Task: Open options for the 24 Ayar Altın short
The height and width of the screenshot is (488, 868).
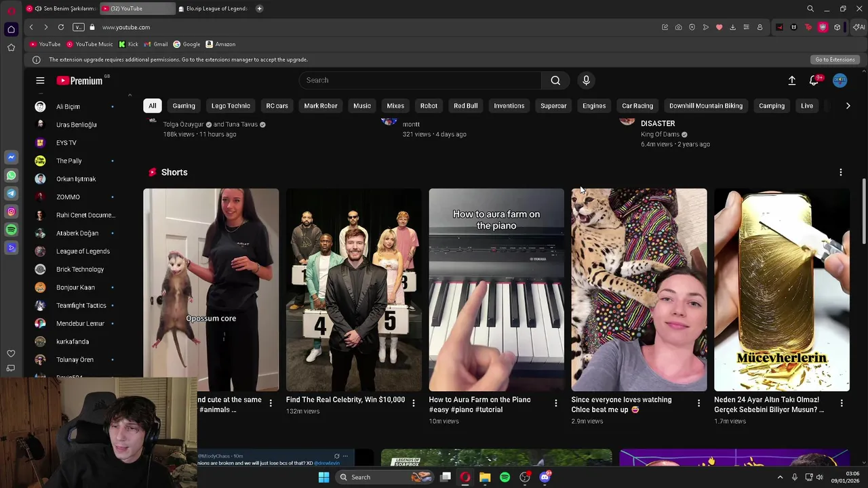Action: [x=842, y=403]
